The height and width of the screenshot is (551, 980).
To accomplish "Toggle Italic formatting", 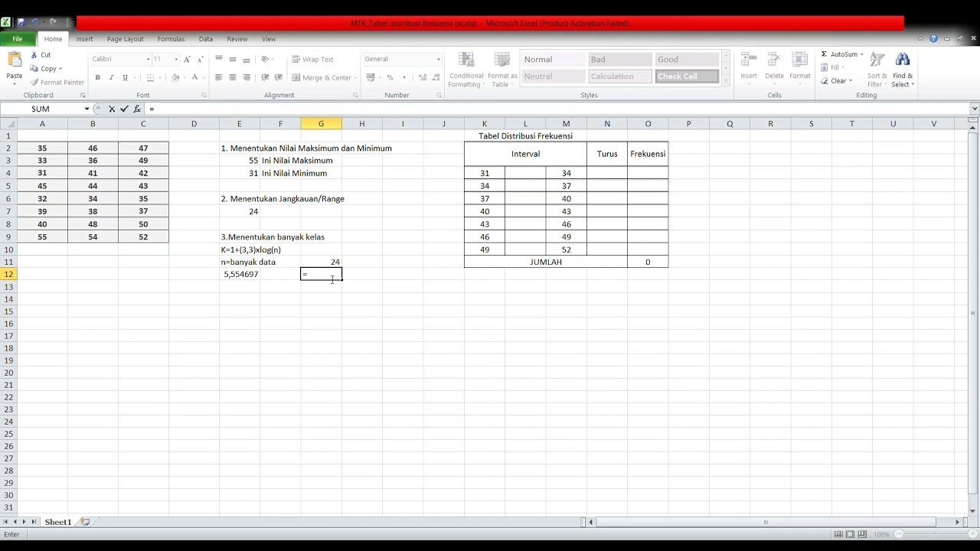I will pos(111,77).
